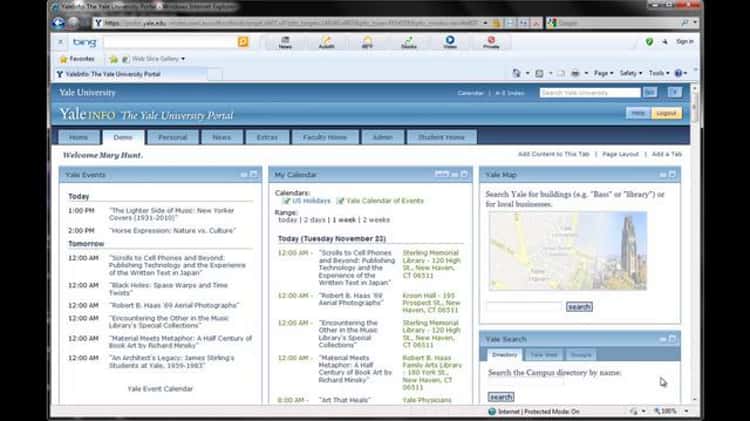The height and width of the screenshot is (421, 750).
Task: Click the Yale Map search button
Action: pos(579,307)
